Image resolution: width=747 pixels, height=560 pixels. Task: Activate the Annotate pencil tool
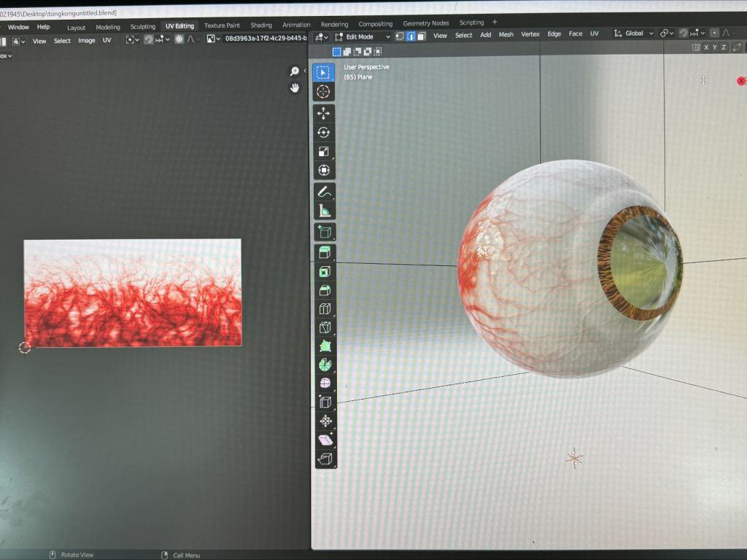coord(324,192)
